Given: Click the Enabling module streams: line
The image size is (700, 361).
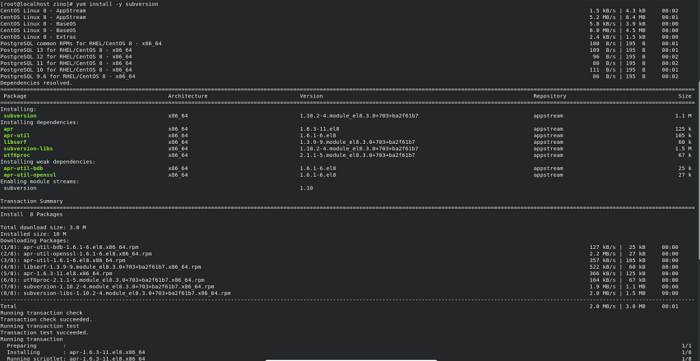Looking at the screenshot, I should pyautogui.click(x=40, y=182).
